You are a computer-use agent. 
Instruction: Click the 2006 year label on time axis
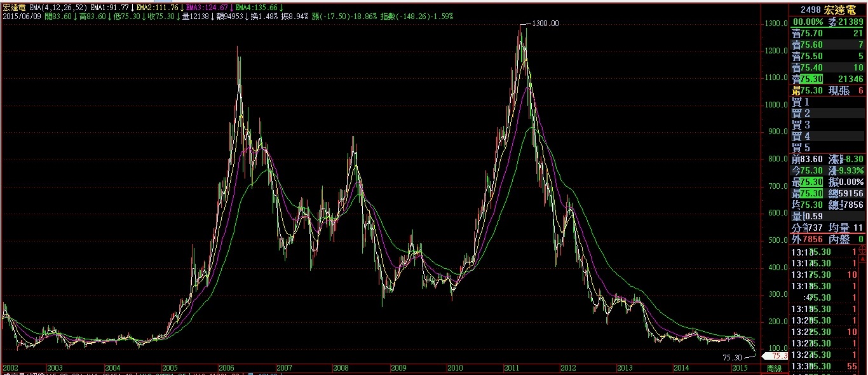pyautogui.click(x=226, y=368)
